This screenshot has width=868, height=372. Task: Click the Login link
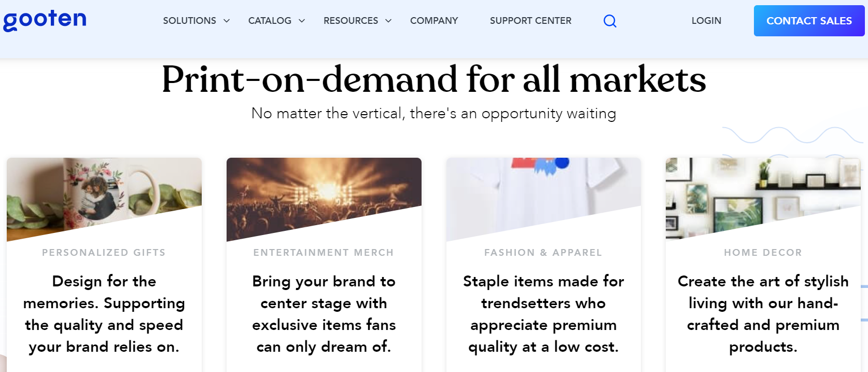click(x=706, y=21)
